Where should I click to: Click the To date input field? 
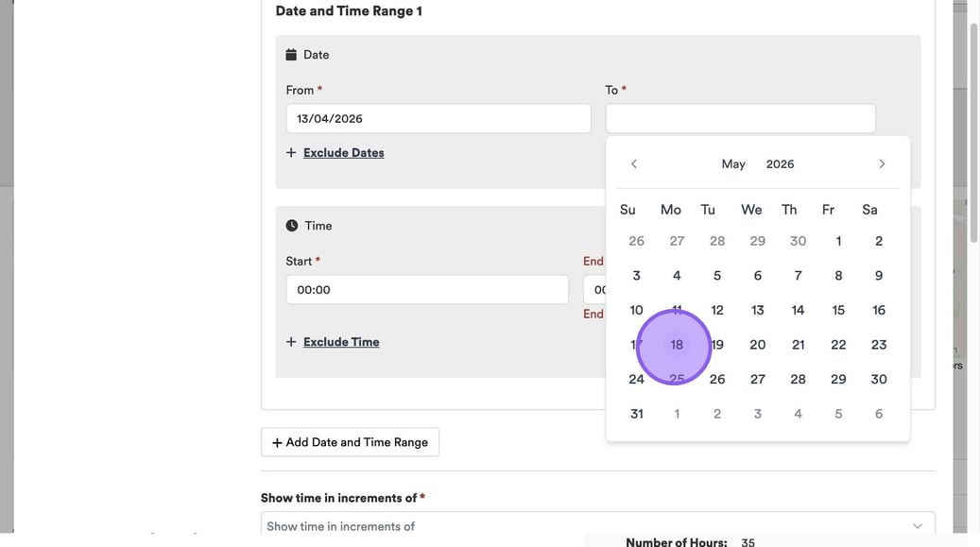coord(740,119)
